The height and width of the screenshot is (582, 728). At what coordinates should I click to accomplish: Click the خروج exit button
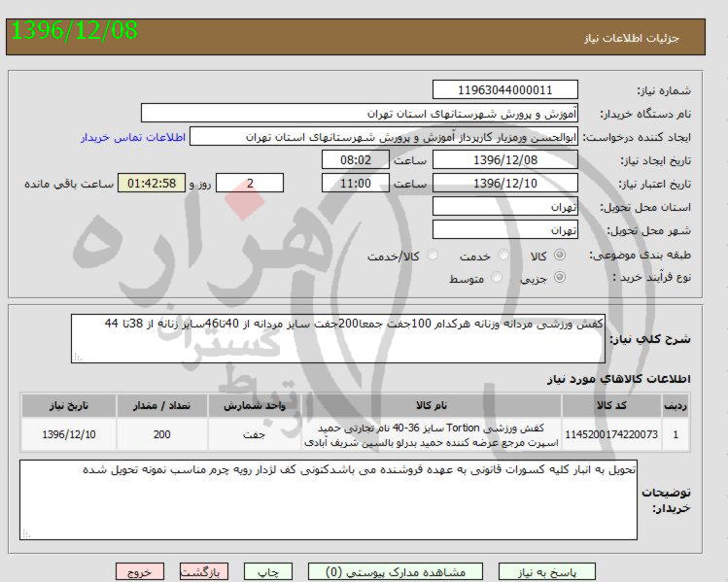coord(140,572)
